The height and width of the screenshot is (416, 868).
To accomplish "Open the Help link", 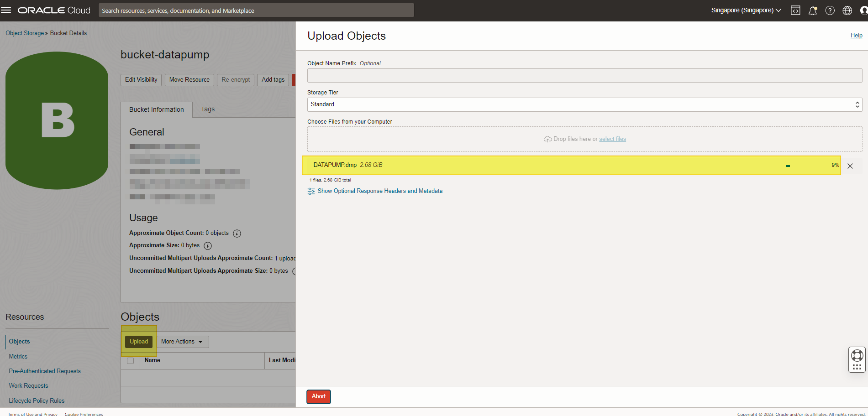I will click(856, 36).
